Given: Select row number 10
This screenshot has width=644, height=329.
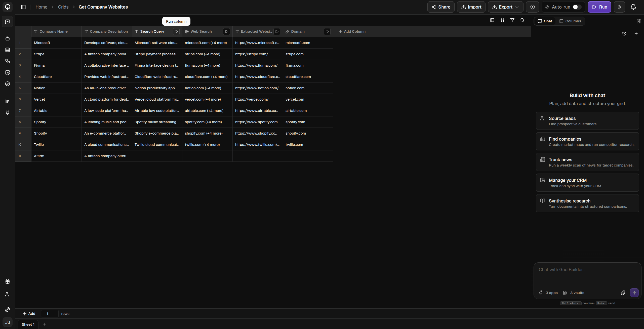Looking at the screenshot, I should pyautogui.click(x=20, y=145).
